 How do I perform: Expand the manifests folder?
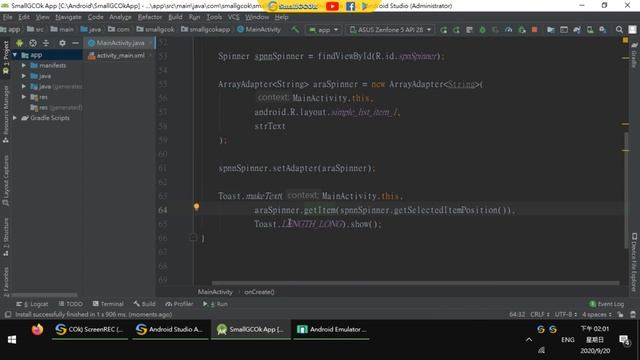(24, 65)
